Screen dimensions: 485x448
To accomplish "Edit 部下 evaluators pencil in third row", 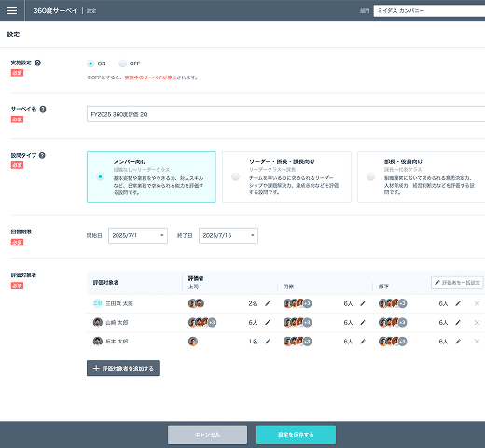I will click(x=458, y=342).
